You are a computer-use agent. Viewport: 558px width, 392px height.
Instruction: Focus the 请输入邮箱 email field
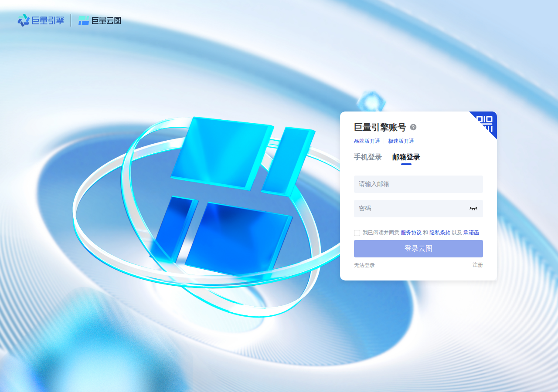(x=418, y=184)
